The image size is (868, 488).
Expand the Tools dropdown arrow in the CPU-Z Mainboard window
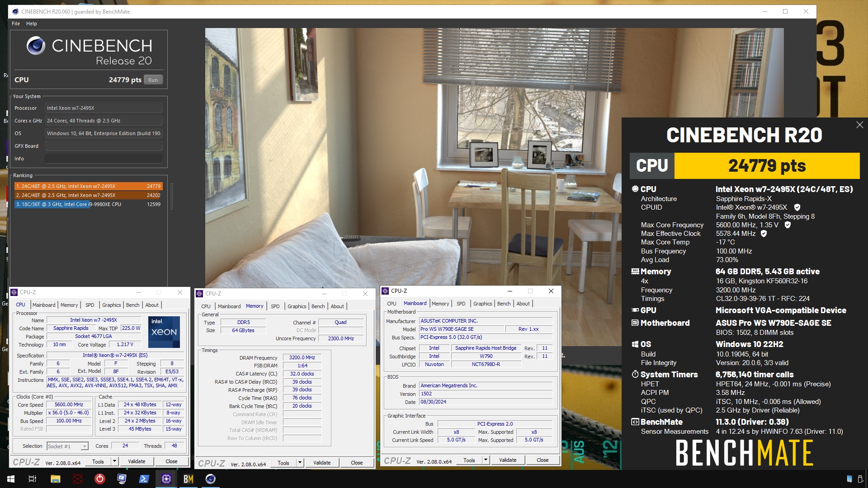pyautogui.click(x=486, y=460)
